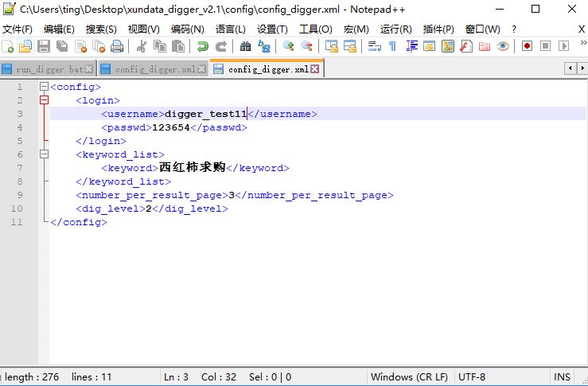Close the active config_digger.xml tab
Image resolution: width=588 pixels, height=386 pixels.
(x=315, y=69)
